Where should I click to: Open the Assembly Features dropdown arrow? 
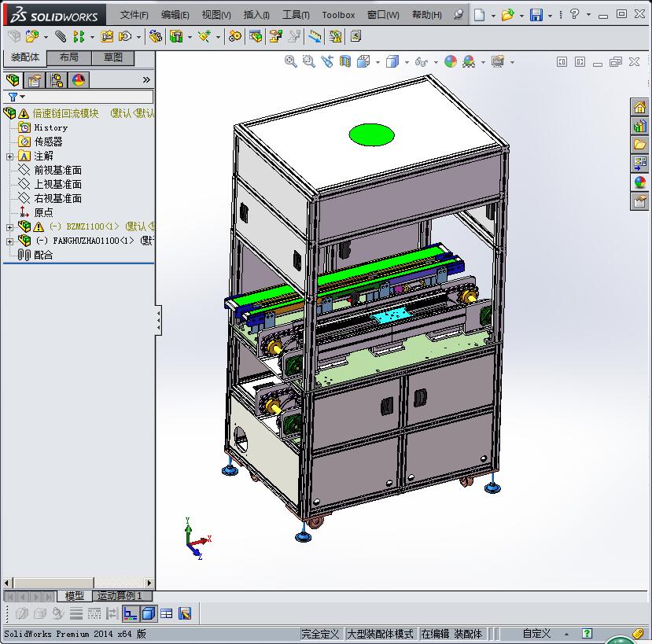(x=190, y=38)
